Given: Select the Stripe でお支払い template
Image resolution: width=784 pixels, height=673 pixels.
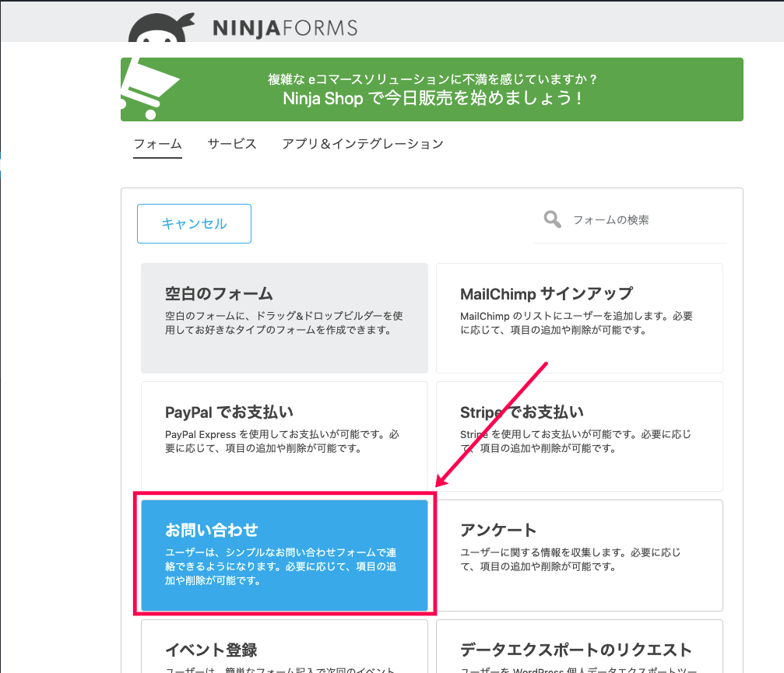Looking at the screenshot, I should pos(579,436).
